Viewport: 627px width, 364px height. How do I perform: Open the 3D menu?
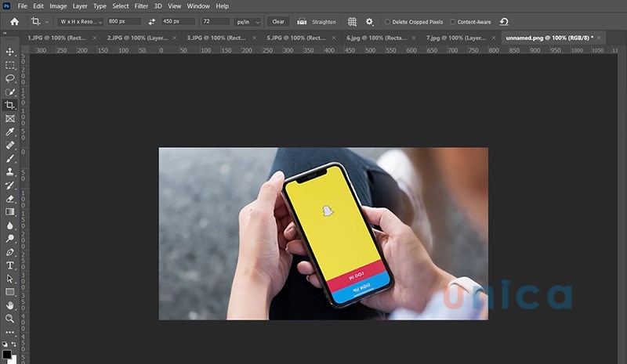pyautogui.click(x=158, y=6)
